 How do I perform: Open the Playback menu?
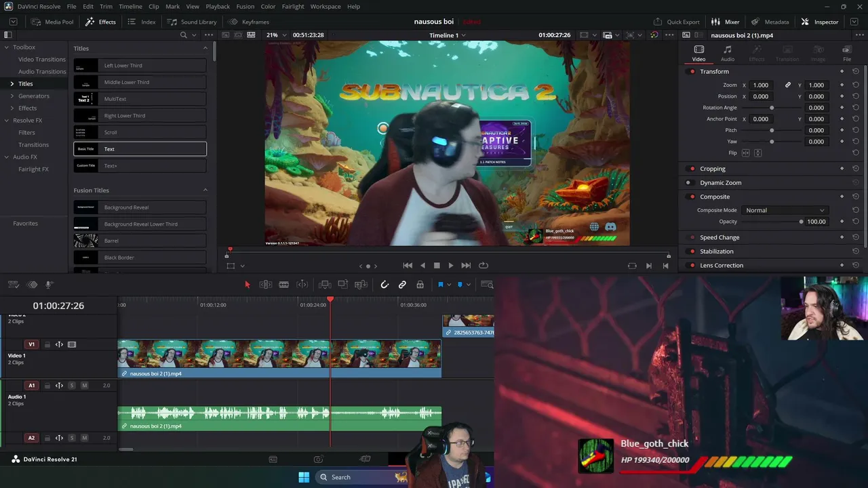(x=218, y=7)
